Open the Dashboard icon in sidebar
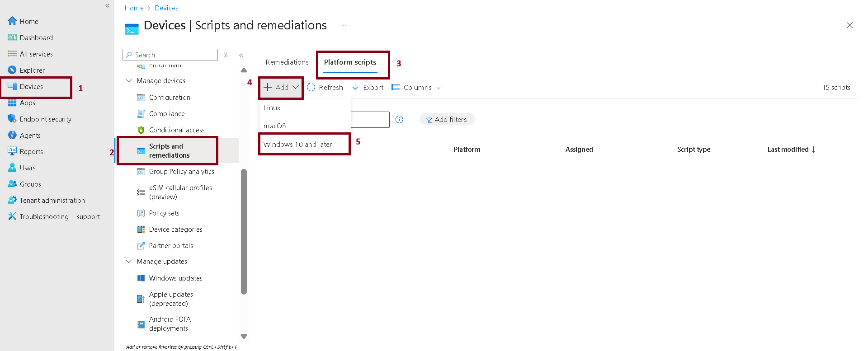868x351 pixels. [x=12, y=37]
